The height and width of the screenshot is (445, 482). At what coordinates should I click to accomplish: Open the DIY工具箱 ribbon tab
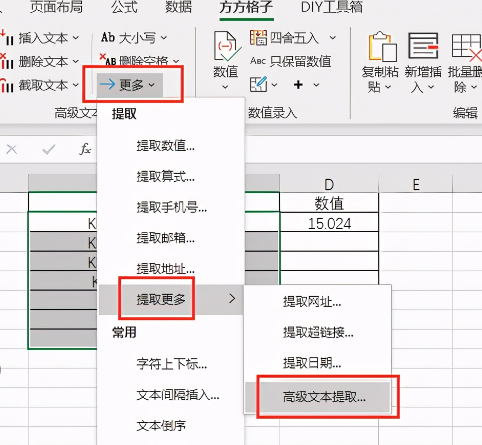[332, 7]
